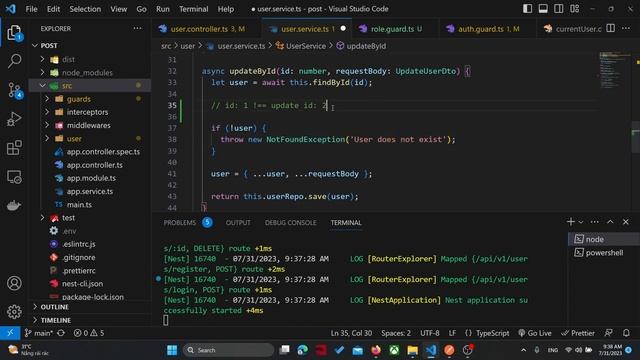
Task: Expand the dist folder
Action: (x=42, y=59)
